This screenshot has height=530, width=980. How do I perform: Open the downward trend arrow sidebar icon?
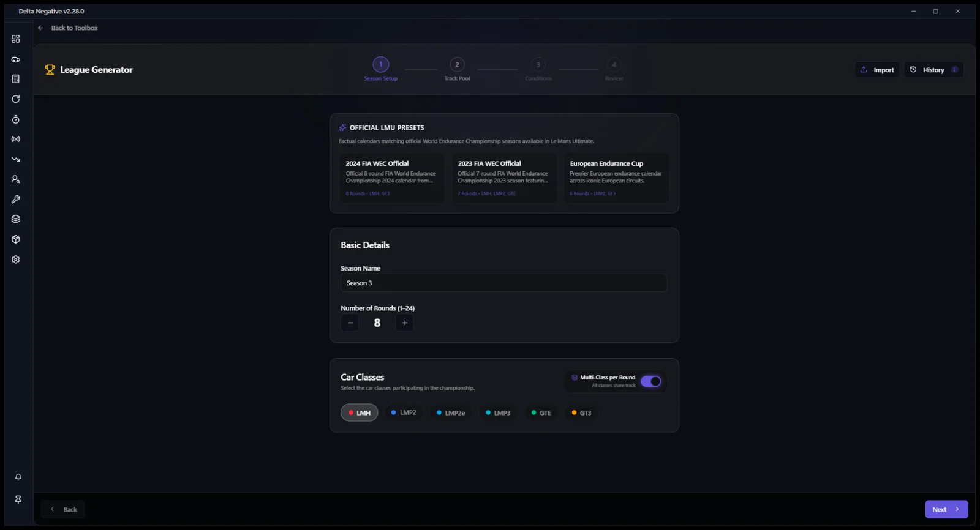[16, 159]
